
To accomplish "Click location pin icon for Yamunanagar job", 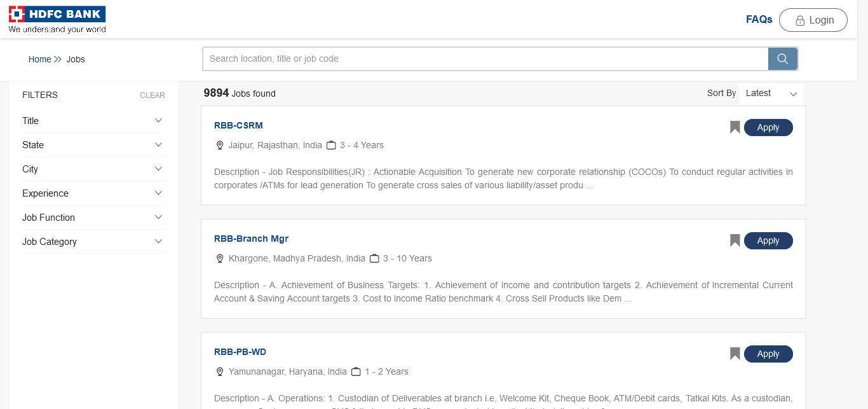I will tap(220, 371).
